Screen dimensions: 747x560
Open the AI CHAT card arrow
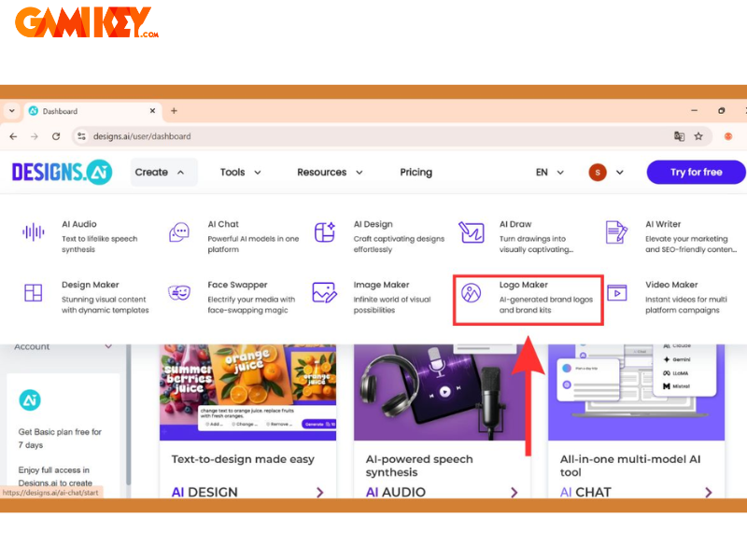(709, 492)
